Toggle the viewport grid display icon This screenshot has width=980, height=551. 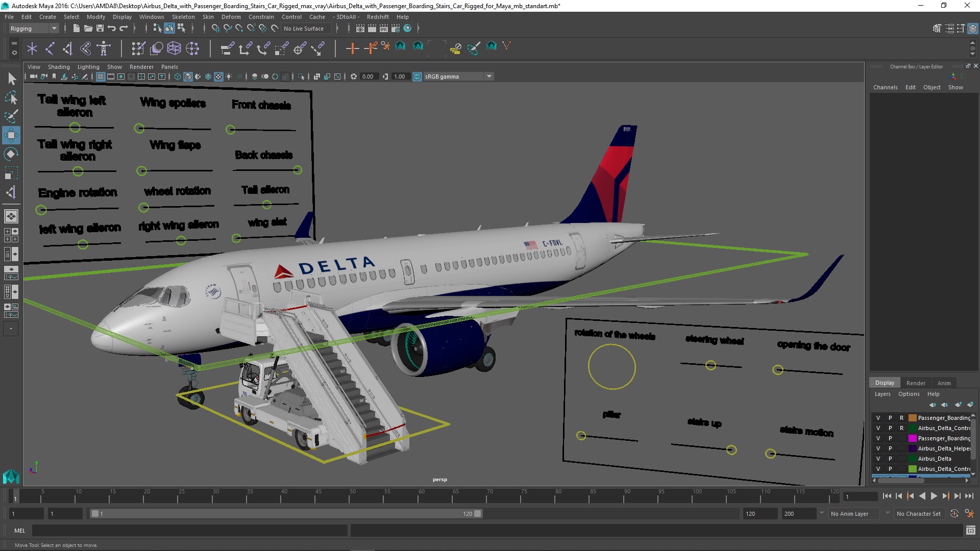pos(101,77)
